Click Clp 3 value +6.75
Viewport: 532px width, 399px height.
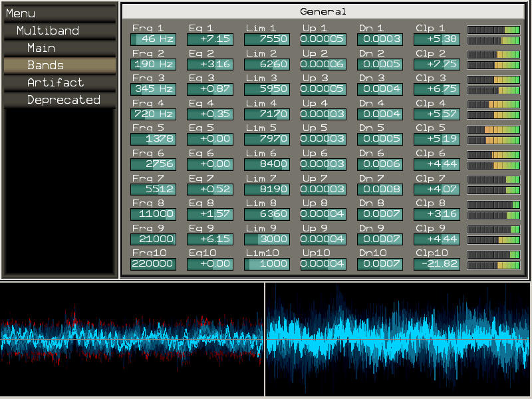(x=437, y=89)
